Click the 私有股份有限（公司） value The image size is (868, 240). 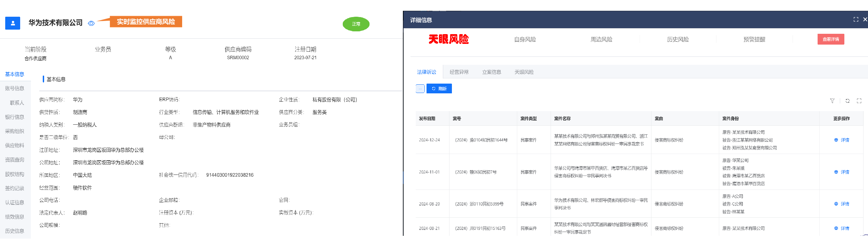click(x=335, y=100)
